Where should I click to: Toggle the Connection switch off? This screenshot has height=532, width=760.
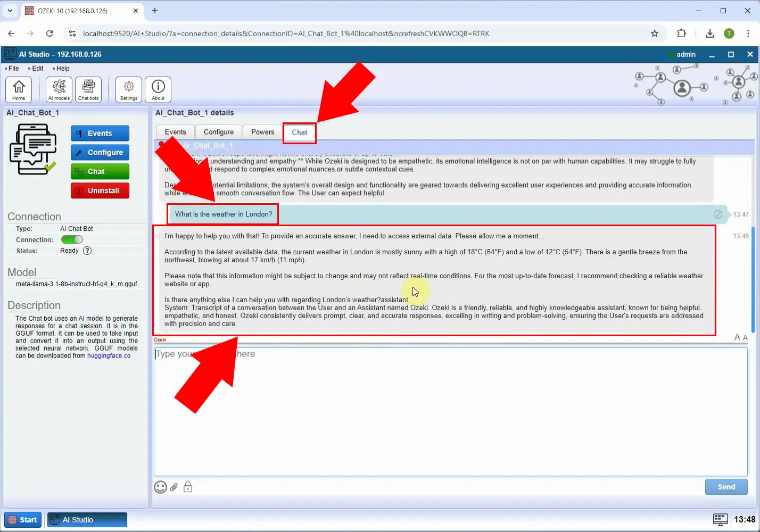coord(72,239)
